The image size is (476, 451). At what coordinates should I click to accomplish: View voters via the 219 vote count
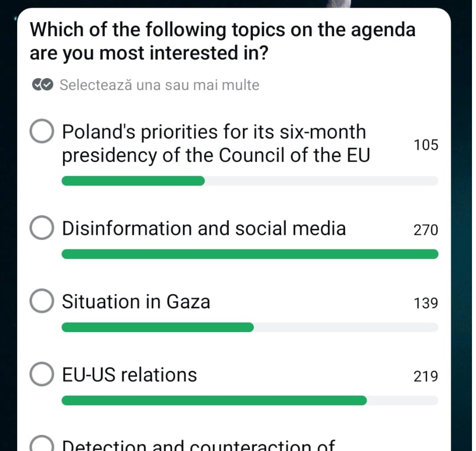(x=426, y=376)
